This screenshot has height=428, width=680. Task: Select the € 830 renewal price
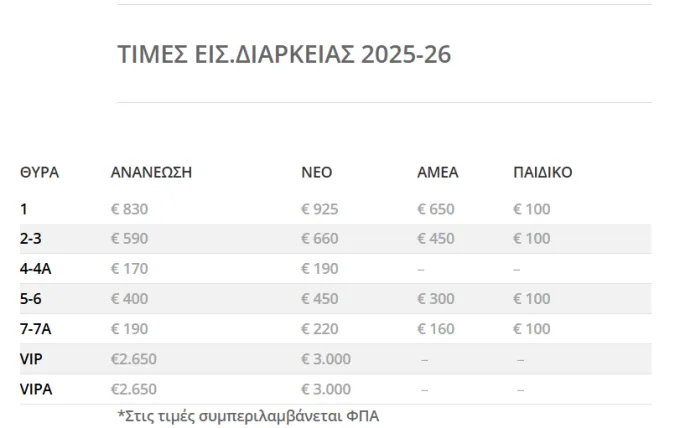[129, 209]
